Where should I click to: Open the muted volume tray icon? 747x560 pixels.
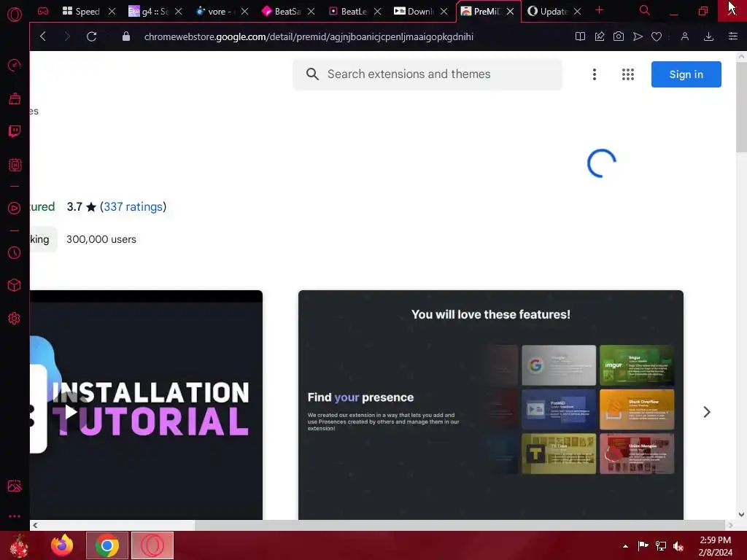678,546
